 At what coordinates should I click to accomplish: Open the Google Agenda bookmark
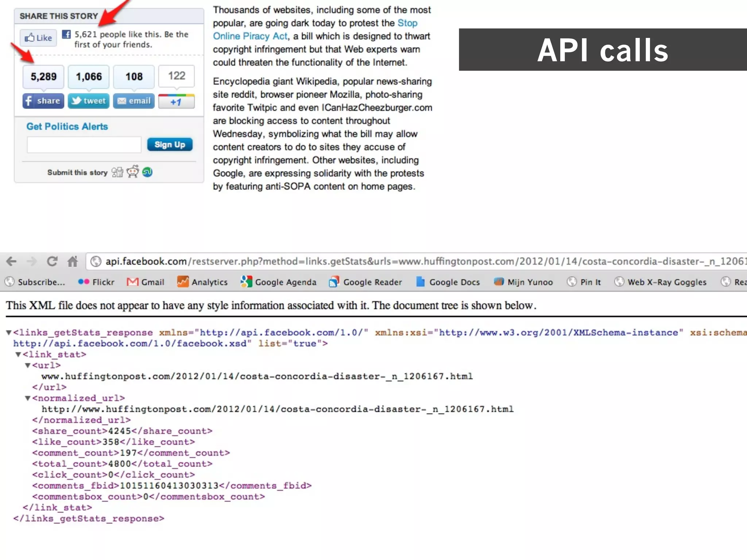(279, 282)
